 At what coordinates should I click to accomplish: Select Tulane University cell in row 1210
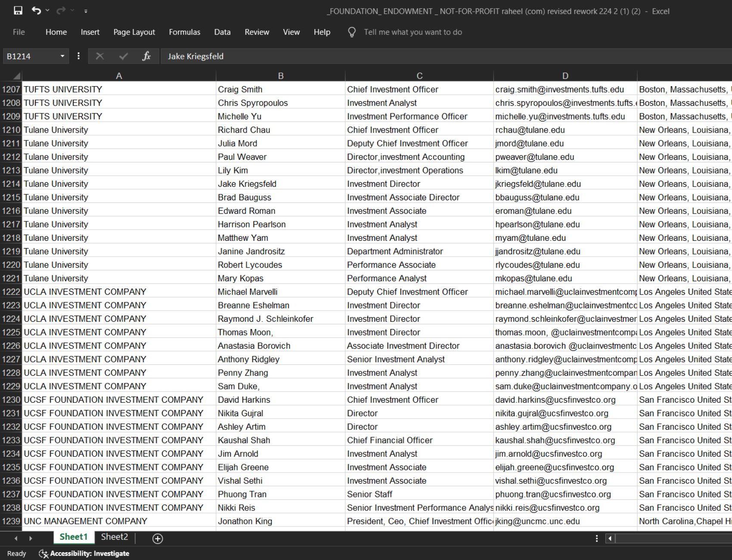(x=119, y=130)
